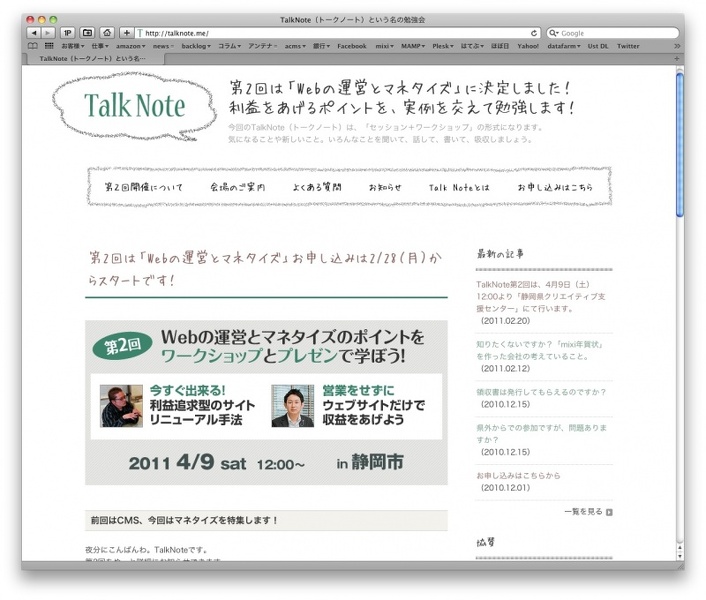Click the Google search field

coord(612,33)
